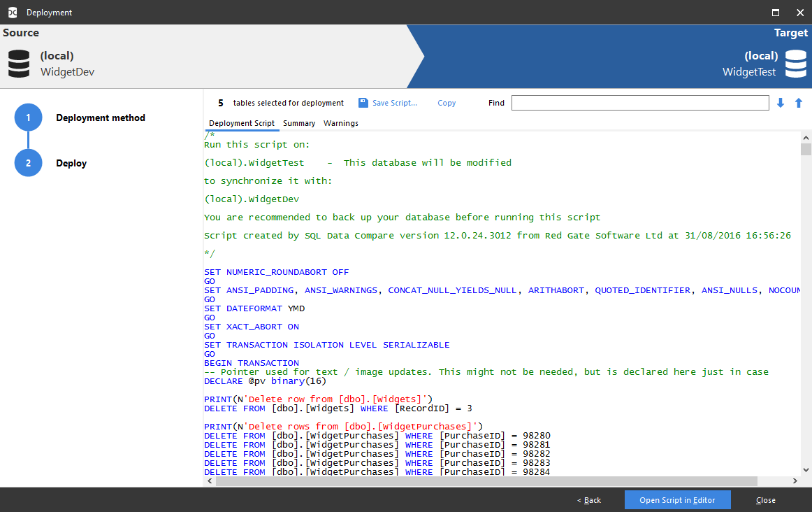Screen dimensions: 812x512
Task: Open the Warnings tab
Action: (x=340, y=123)
